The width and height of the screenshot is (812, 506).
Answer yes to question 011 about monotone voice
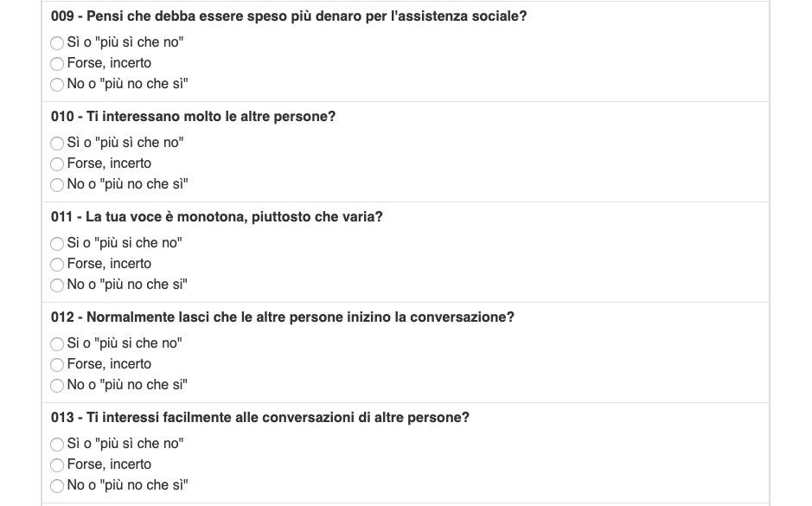click(57, 244)
